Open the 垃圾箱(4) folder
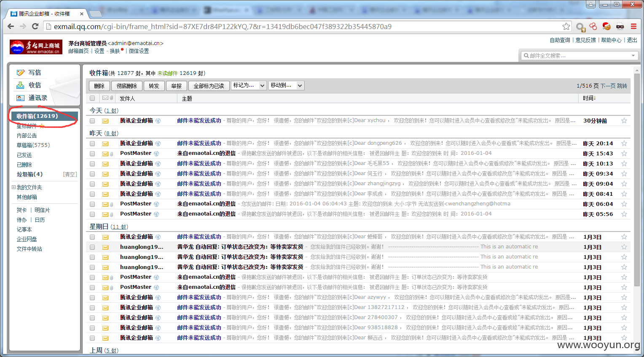644x357 pixels. point(30,174)
